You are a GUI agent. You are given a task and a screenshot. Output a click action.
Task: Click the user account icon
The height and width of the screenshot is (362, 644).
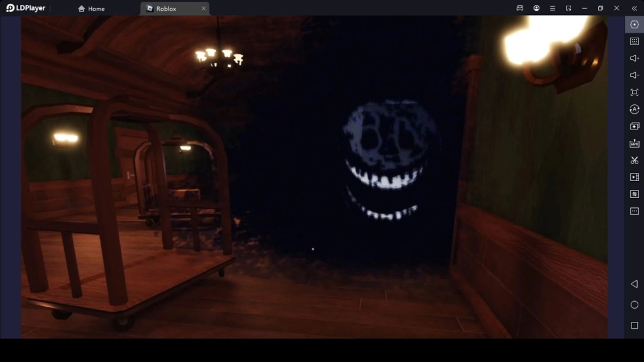coord(536,8)
